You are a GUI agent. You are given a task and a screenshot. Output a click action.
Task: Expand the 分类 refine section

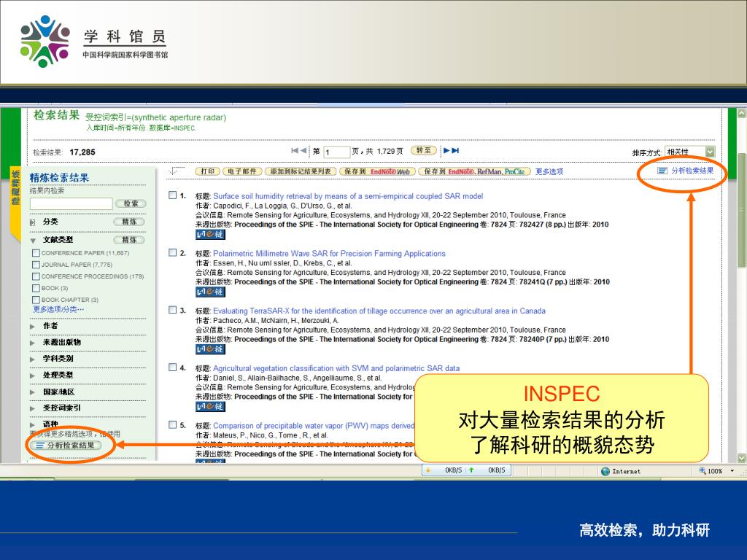pos(32,222)
